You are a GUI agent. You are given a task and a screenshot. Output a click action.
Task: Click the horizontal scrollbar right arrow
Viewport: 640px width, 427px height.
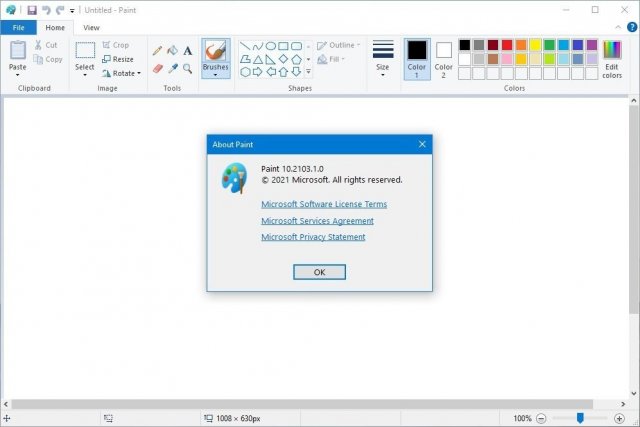pos(623,404)
